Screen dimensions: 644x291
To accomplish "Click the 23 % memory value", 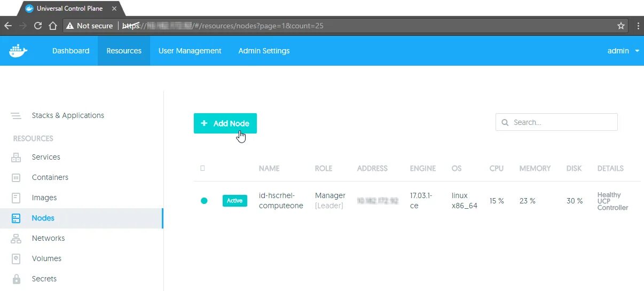I will tap(528, 201).
